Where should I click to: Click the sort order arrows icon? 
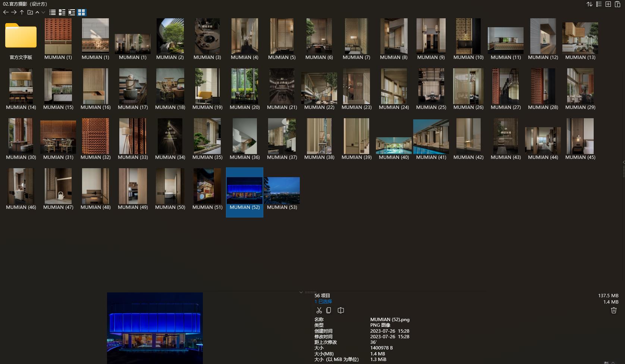pos(589,4)
